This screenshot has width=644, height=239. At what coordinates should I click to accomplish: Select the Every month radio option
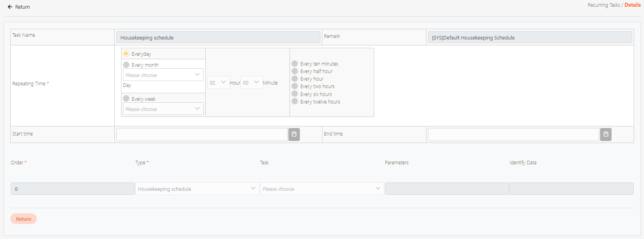click(126, 65)
